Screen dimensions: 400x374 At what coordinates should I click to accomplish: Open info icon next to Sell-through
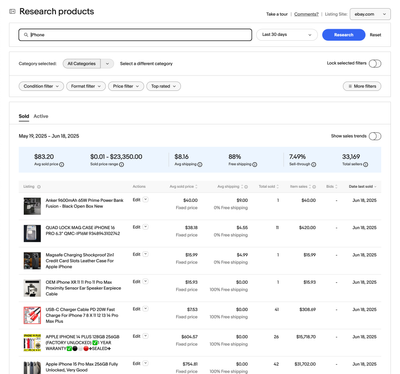(x=314, y=164)
